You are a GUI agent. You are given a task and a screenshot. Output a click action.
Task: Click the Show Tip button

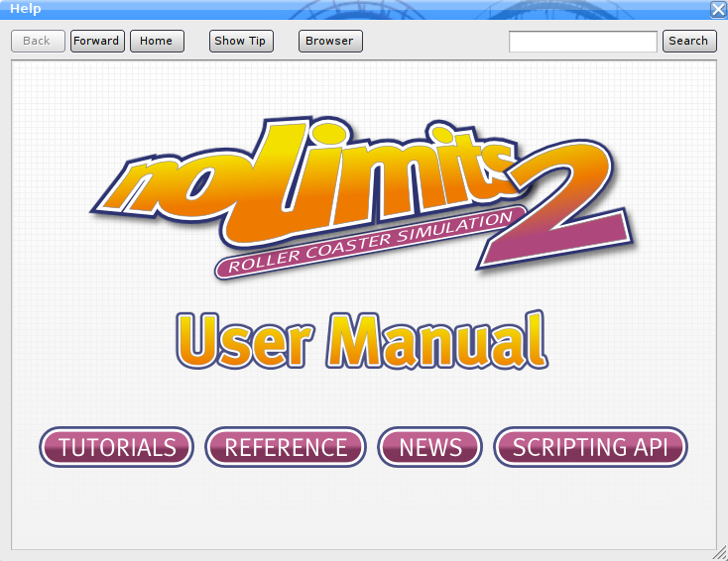click(x=241, y=42)
